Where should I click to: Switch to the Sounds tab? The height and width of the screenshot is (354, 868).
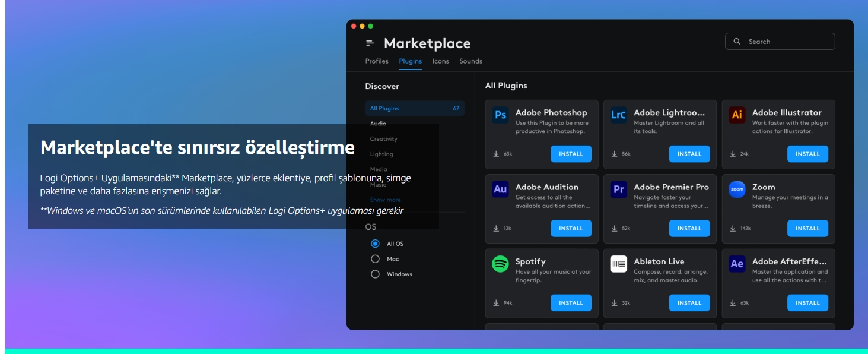pos(471,61)
